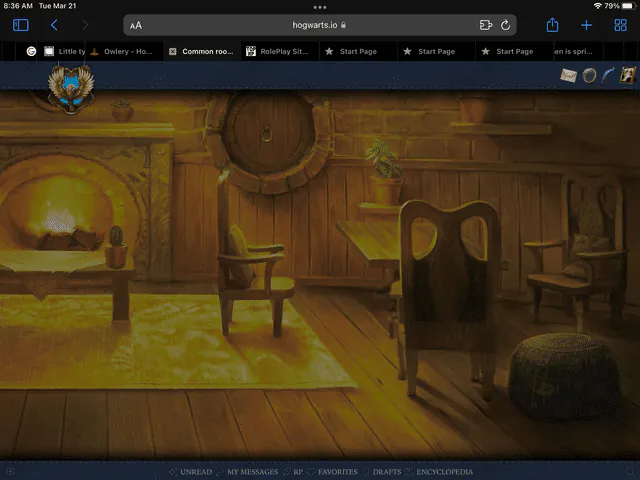This screenshot has width=640, height=480.
Task: Open the envelope mail icon
Action: click(x=568, y=75)
